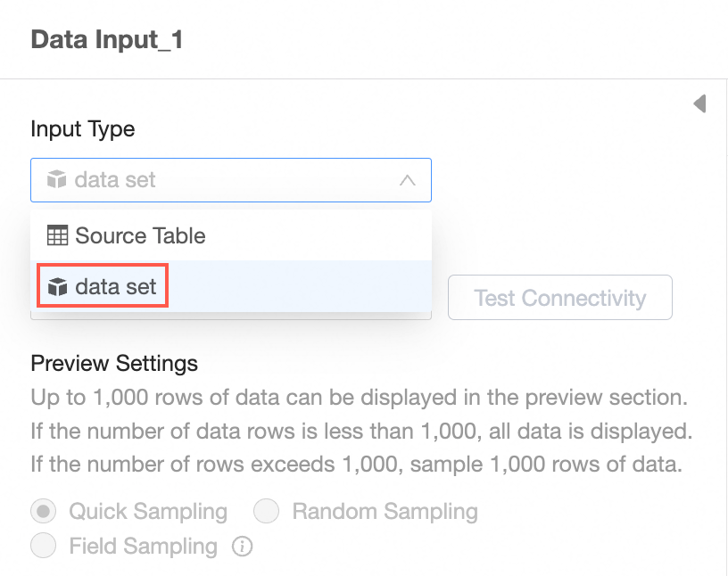Click the Preview Settings heading

click(x=114, y=364)
